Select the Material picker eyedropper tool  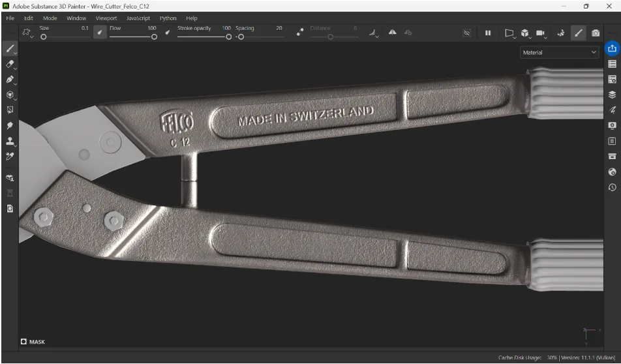pos(10,157)
